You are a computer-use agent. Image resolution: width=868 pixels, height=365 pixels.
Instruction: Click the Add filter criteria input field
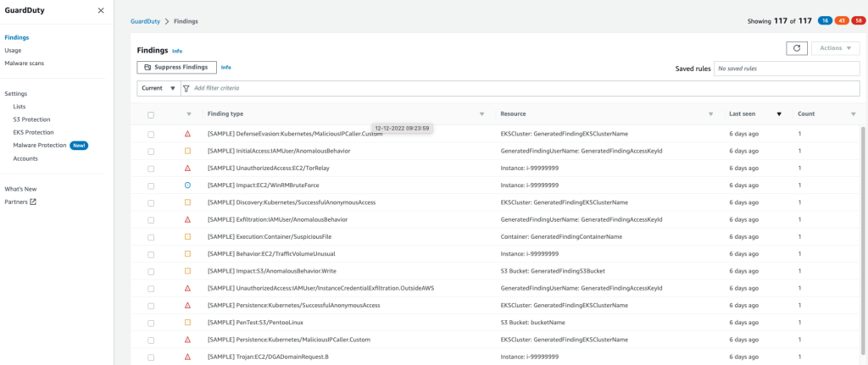[x=520, y=88]
